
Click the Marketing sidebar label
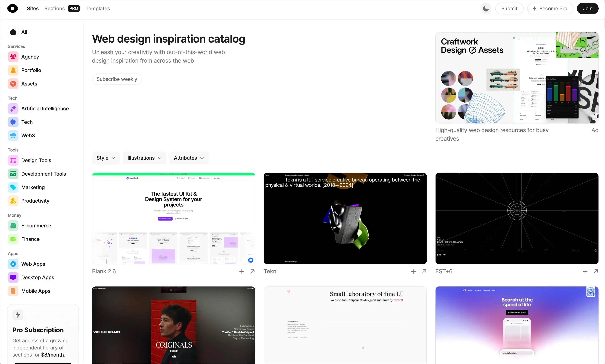tap(33, 187)
